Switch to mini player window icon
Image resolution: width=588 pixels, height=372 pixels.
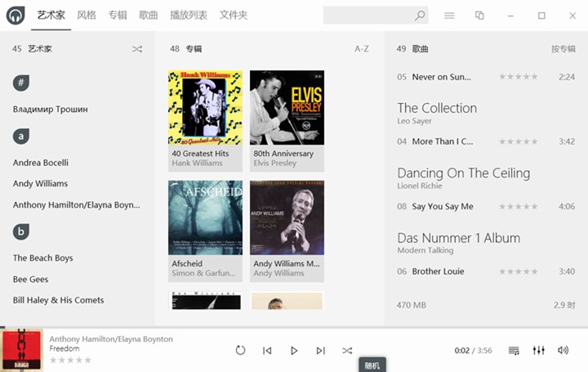(x=479, y=16)
